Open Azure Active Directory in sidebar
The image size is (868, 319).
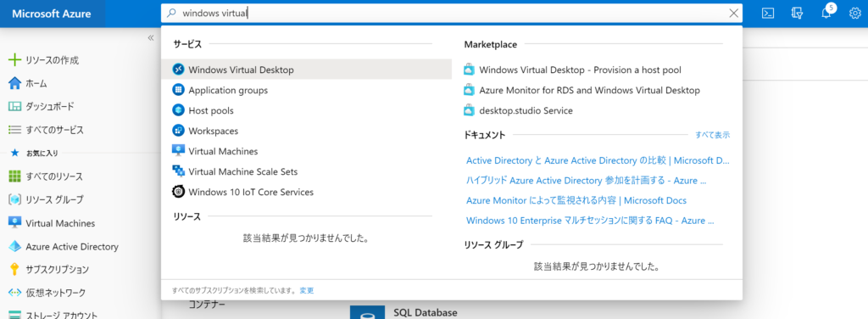click(x=64, y=246)
